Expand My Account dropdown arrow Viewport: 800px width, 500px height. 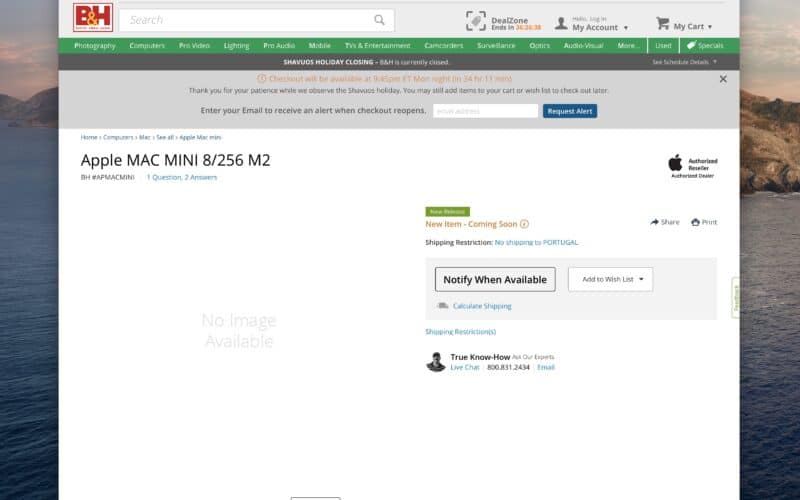point(626,28)
